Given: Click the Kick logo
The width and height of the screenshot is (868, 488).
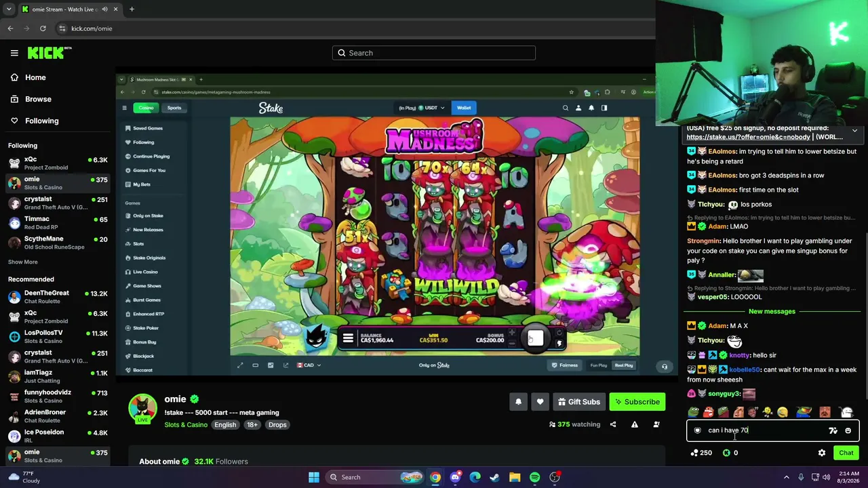Looking at the screenshot, I should (50, 53).
